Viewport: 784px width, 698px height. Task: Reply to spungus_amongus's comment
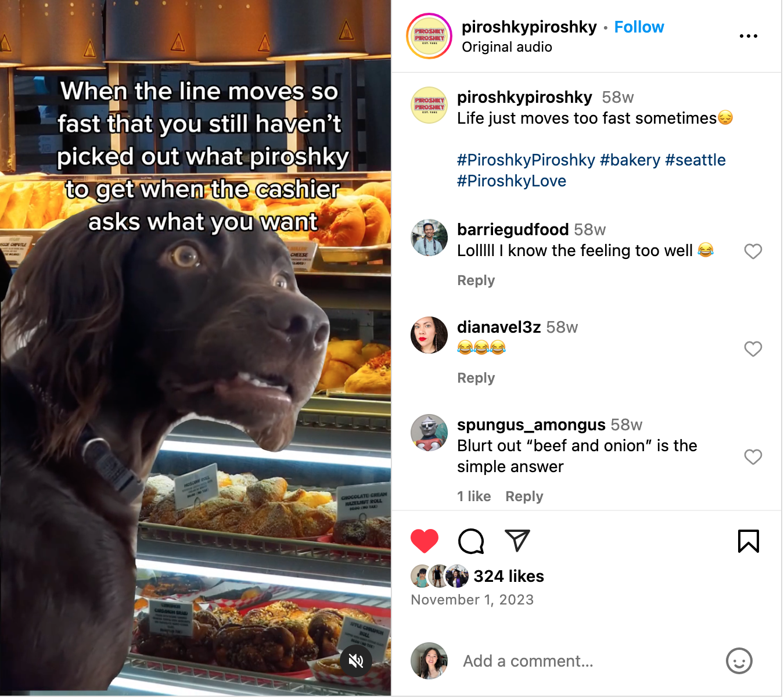pos(524,496)
